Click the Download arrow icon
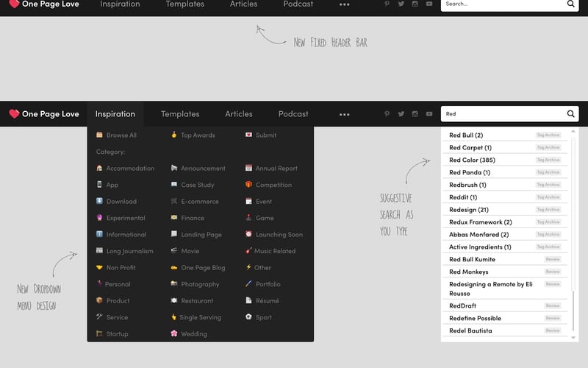588x368 pixels. click(x=99, y=201)
